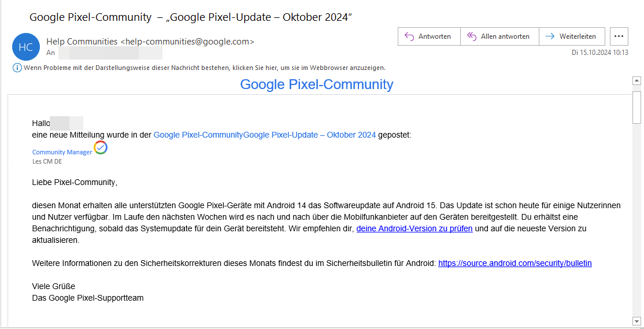This screenshot has height=329, width=644.
Task: Click the vertical scrollbar thumb
Action: point(636,107)
